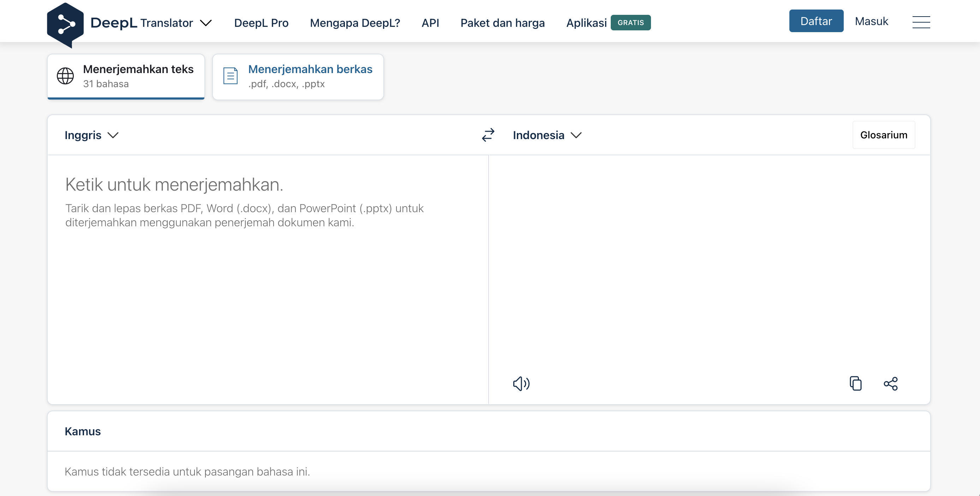Click the DeepL hexagon logo

pyautogui.click(x=65, y=24)
